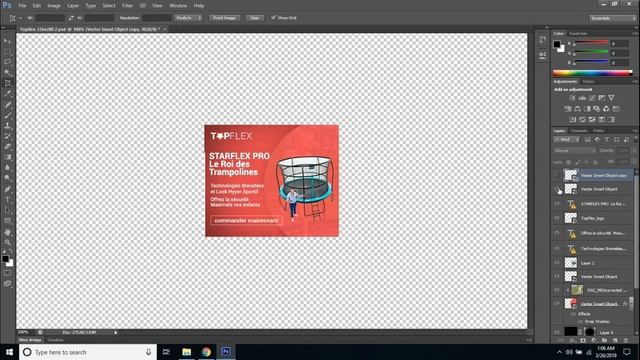Click the color spectrum ramp
The image size is (640, 360).
pyautogui.click(x=593, y=73)
